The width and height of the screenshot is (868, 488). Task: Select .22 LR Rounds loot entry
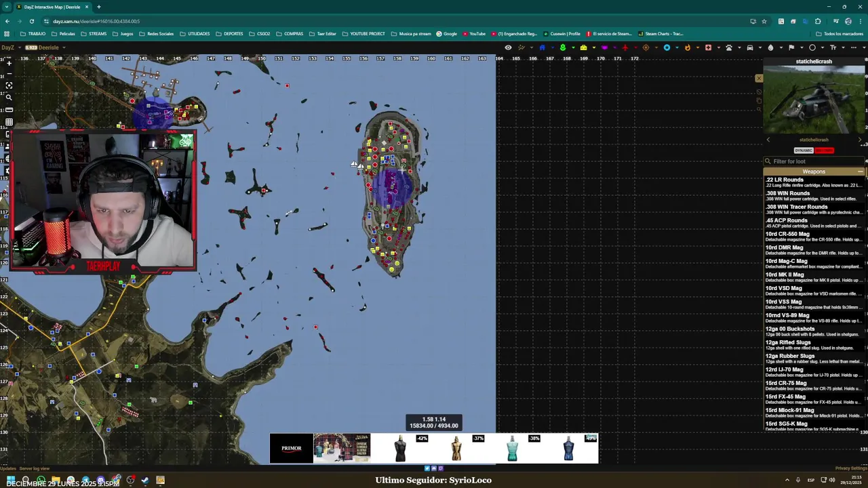(x=814, y=182)
